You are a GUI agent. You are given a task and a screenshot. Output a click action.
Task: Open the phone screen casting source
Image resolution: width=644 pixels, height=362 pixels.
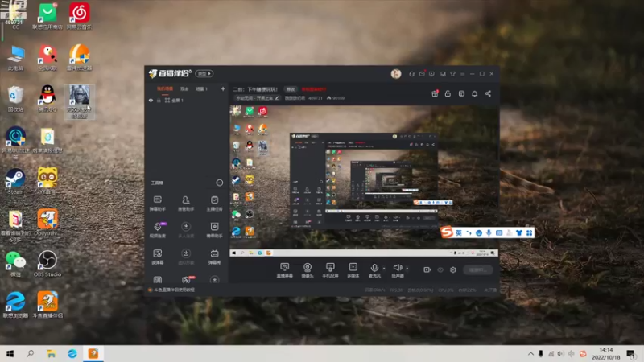pos(330,270)
